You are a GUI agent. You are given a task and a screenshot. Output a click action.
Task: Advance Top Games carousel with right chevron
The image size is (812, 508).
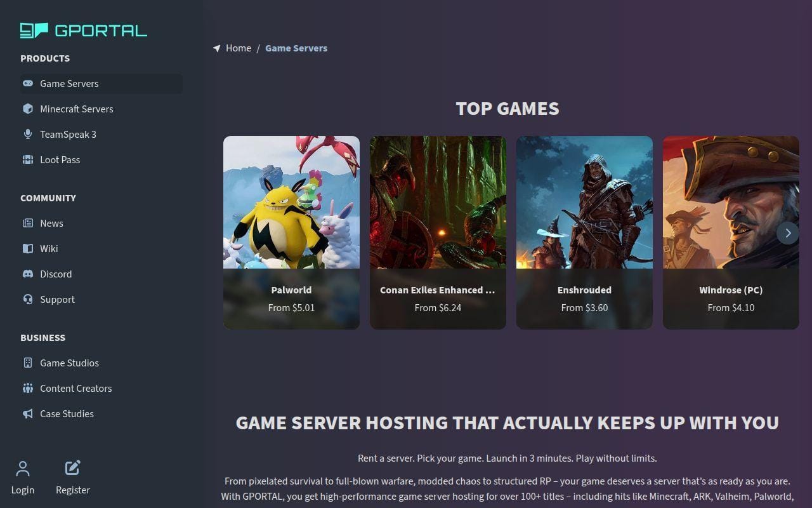788,233
